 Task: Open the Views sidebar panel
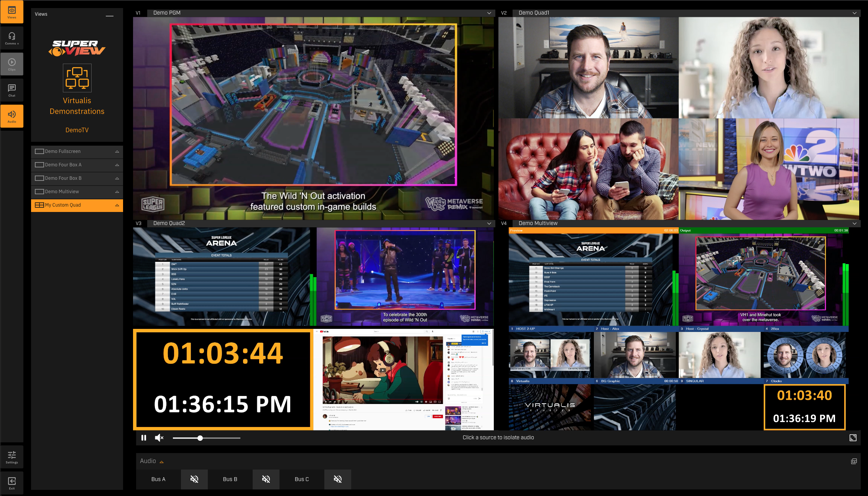tap(12, 12)
